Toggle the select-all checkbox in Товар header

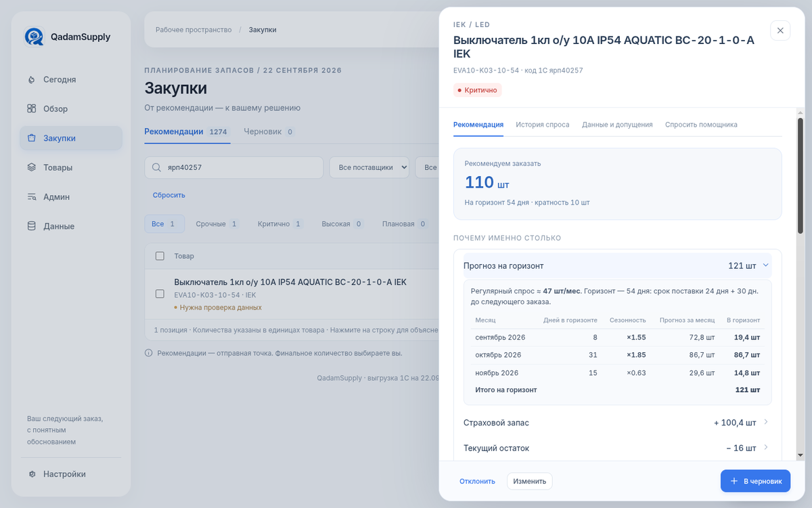[160, 256]
